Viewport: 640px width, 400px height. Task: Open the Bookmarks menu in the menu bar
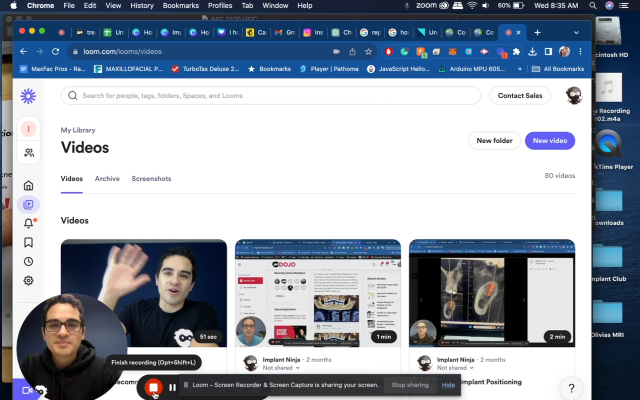pos(183,6)
